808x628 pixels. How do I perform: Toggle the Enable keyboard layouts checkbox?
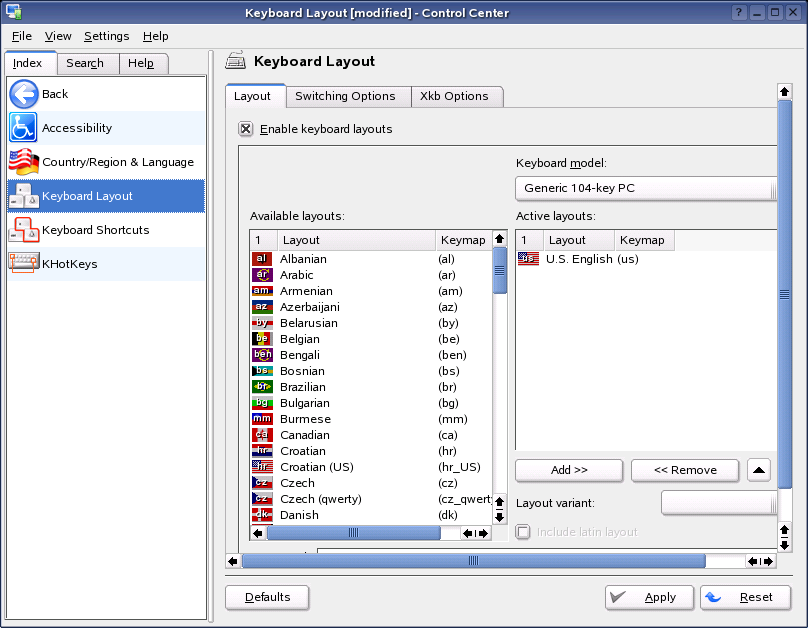point(246,128)
